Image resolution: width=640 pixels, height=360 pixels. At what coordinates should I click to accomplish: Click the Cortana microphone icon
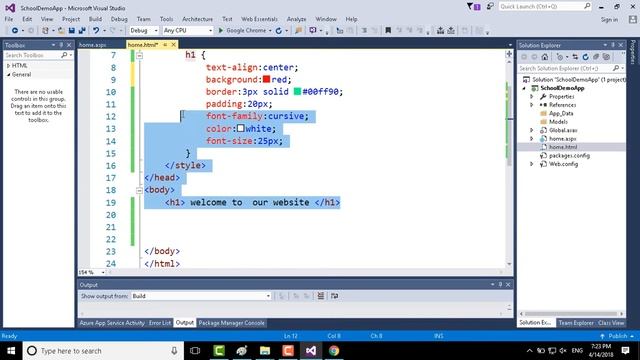(174, 351)
